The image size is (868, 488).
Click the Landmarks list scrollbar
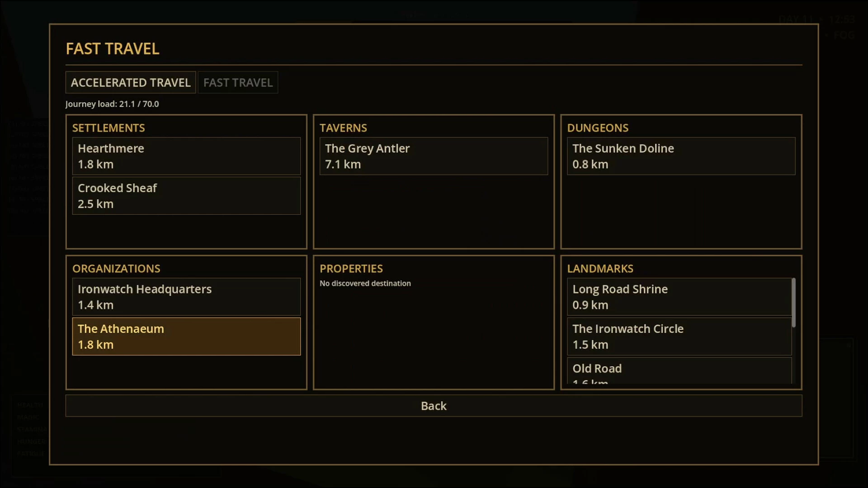click(794, 303)
